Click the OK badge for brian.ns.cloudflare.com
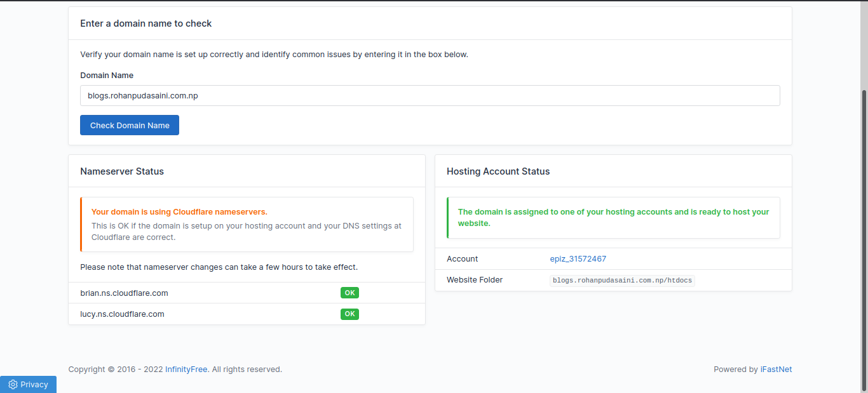The height and width of the screenshot is (393, 868). pyautogui.click(x=349, y=293)
